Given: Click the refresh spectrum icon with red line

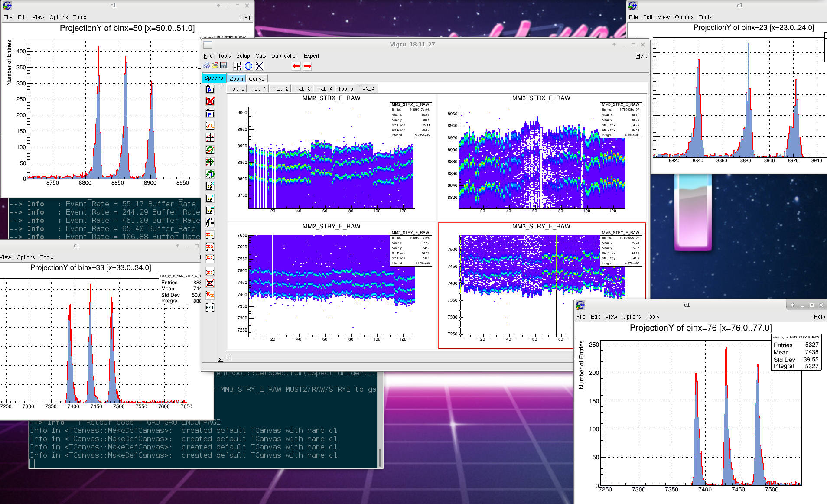Looking at the screenshot, I should [x=210, y=150].
